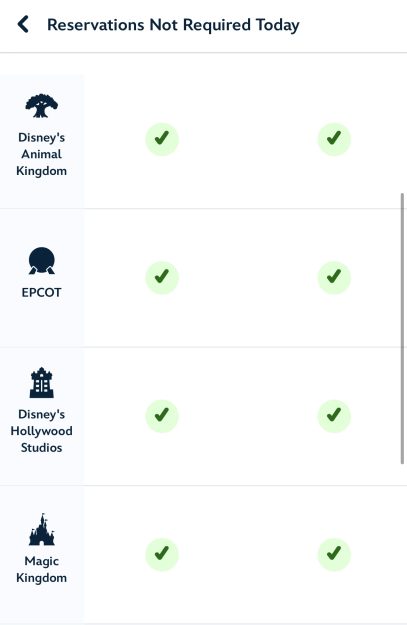407x625 pixels.
Task: Tap Hollywood Studios second column checkmark
Action: click(x=334, y=416)
